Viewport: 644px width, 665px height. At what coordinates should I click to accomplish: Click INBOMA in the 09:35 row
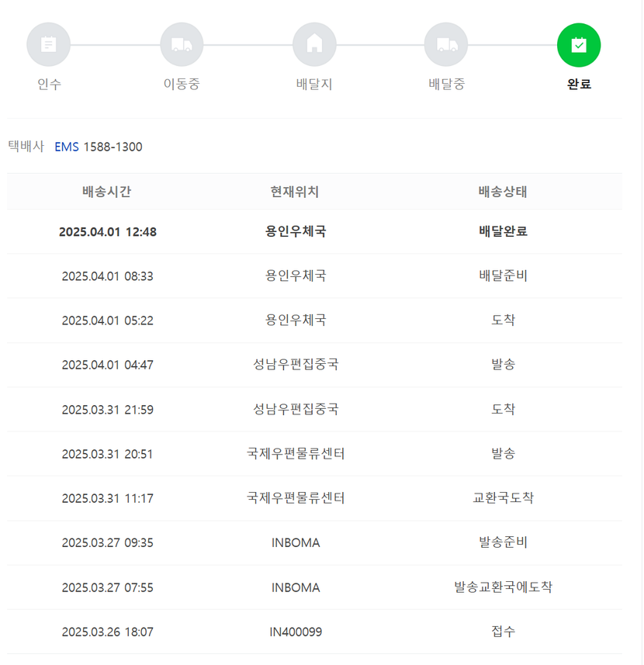pos(296,543)
